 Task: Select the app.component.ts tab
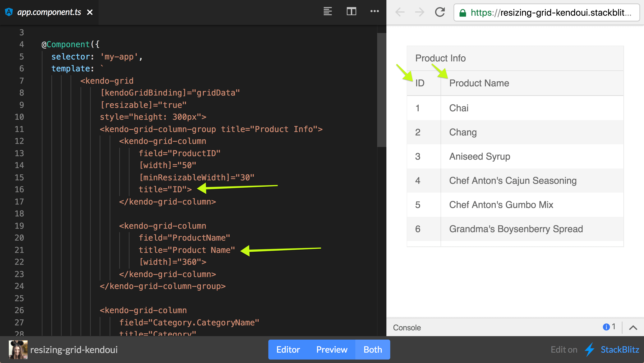tap(49, 12)
